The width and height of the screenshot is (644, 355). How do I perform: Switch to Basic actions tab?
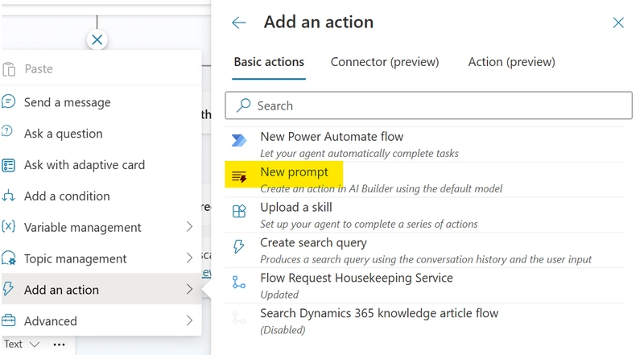click(269, 63)
